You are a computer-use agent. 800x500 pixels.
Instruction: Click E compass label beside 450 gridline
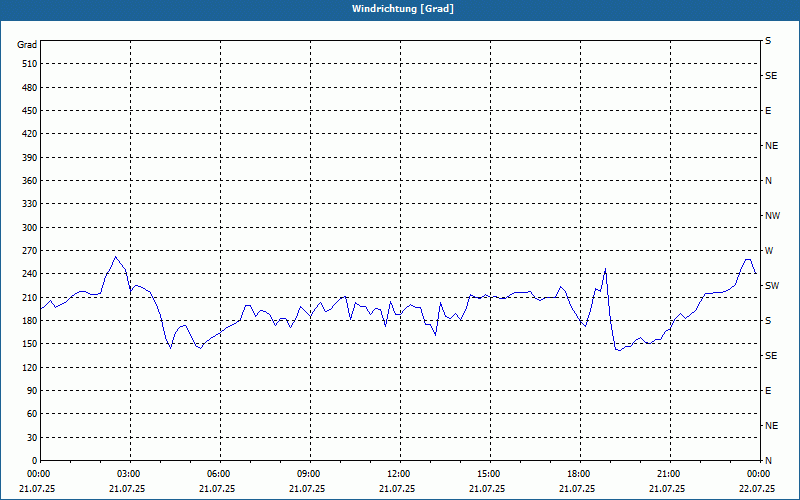click(768, 111)
